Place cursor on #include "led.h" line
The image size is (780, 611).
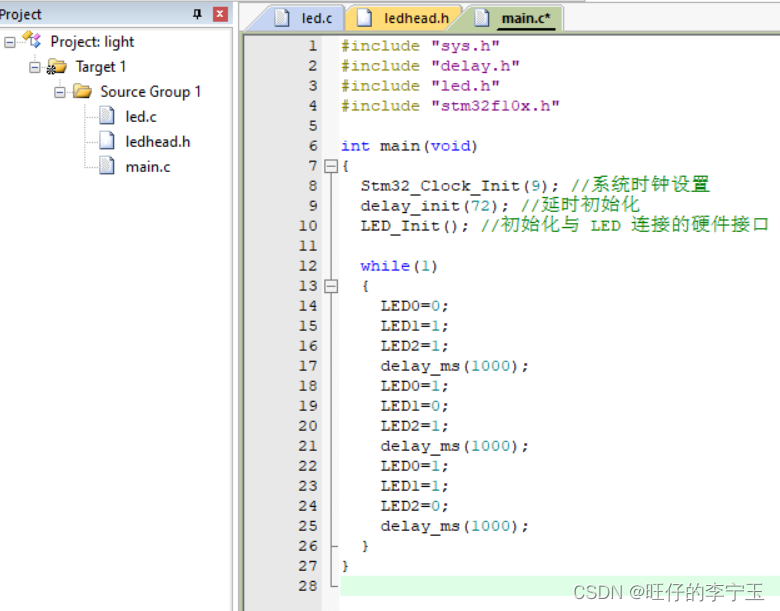[420, 86]
